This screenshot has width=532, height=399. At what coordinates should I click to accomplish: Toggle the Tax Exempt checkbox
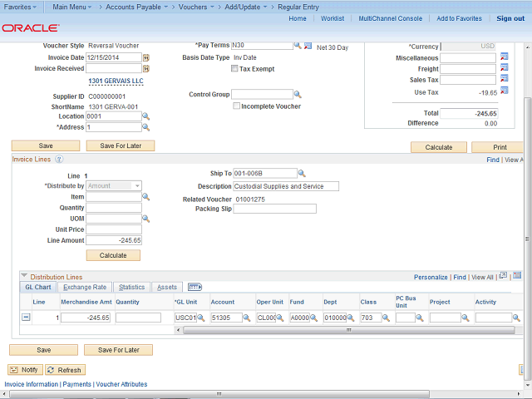click(x=234, y=69)
